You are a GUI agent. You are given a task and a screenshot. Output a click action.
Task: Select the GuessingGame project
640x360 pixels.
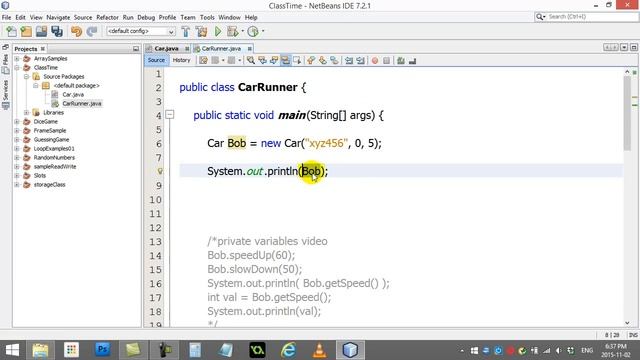point(51,140)
